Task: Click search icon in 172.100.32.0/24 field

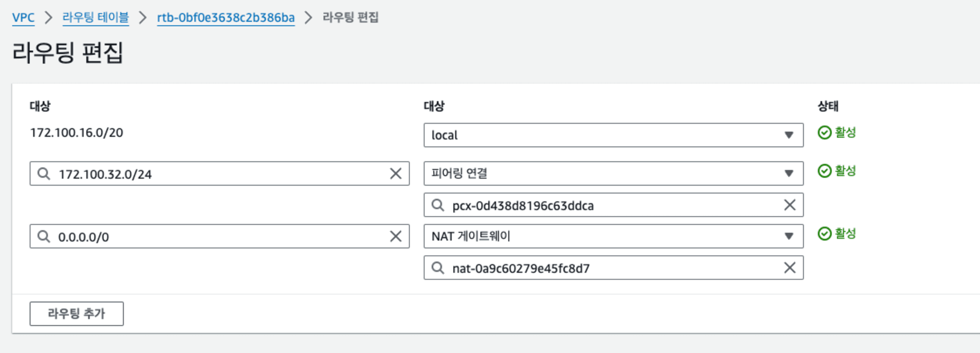Action: pos(44,173)
